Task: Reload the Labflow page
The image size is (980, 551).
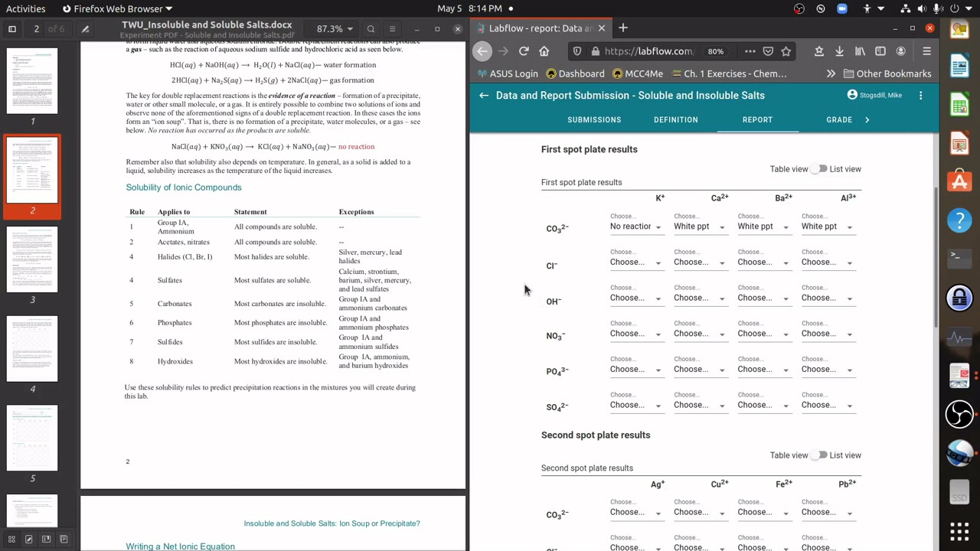Action: coord(524,51)
